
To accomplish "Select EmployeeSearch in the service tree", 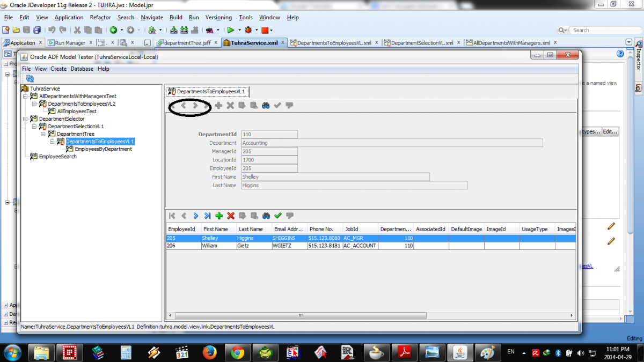I will (57, 157).
